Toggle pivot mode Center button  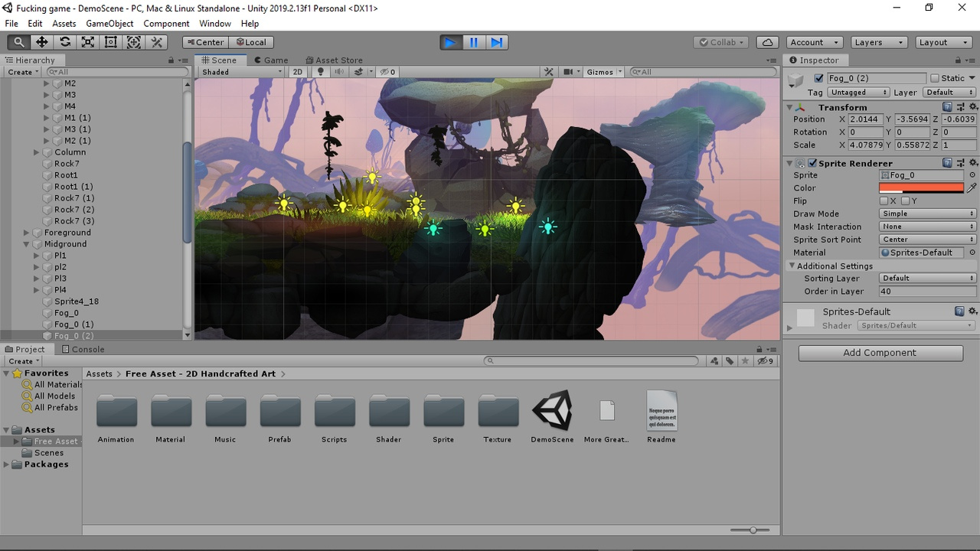[204, 42]
